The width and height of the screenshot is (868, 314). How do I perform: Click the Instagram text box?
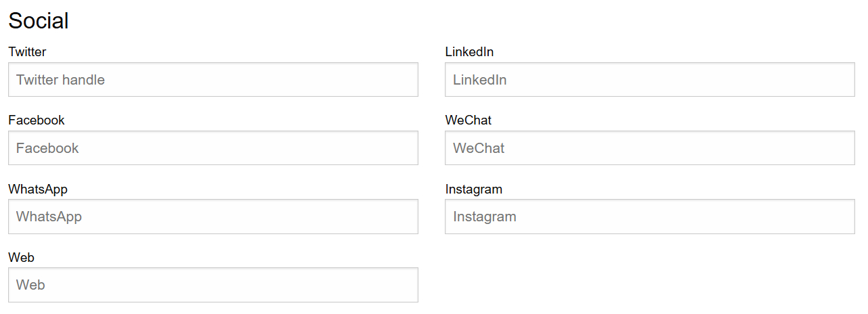649,217
